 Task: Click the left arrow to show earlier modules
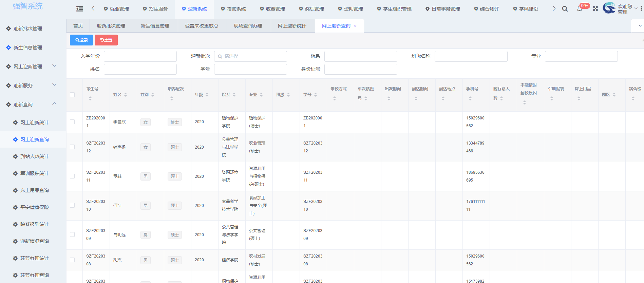(x=93, y=8)
